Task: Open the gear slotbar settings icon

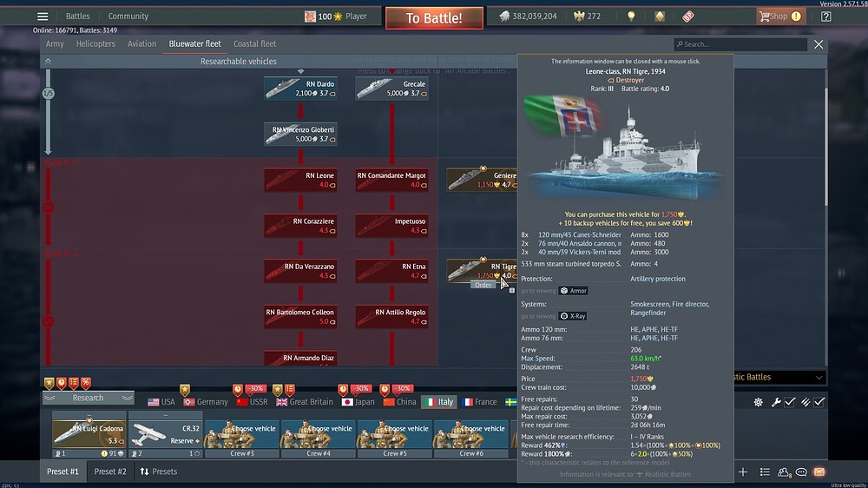Action: tap(759, 402)
